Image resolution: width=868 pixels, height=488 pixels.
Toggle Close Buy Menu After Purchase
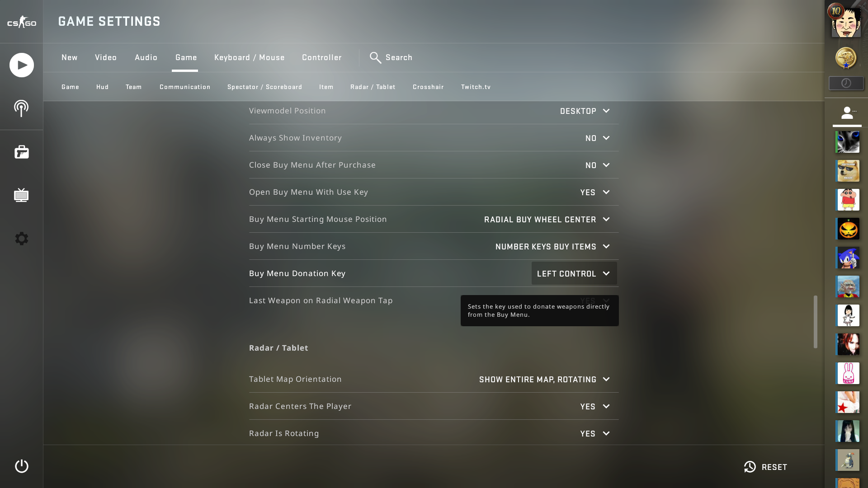595,164
